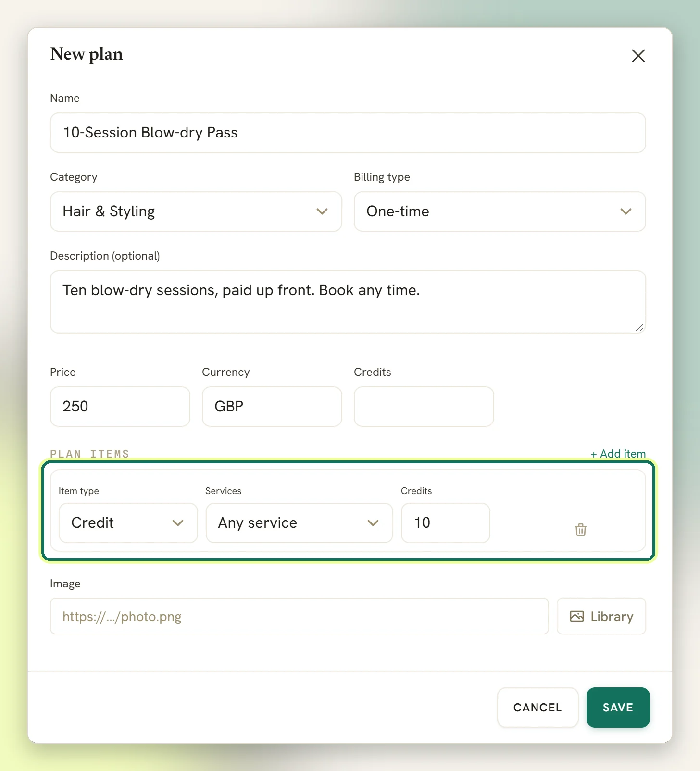Expand the Services dropdown
700x771 pixels.
(299, 523)
